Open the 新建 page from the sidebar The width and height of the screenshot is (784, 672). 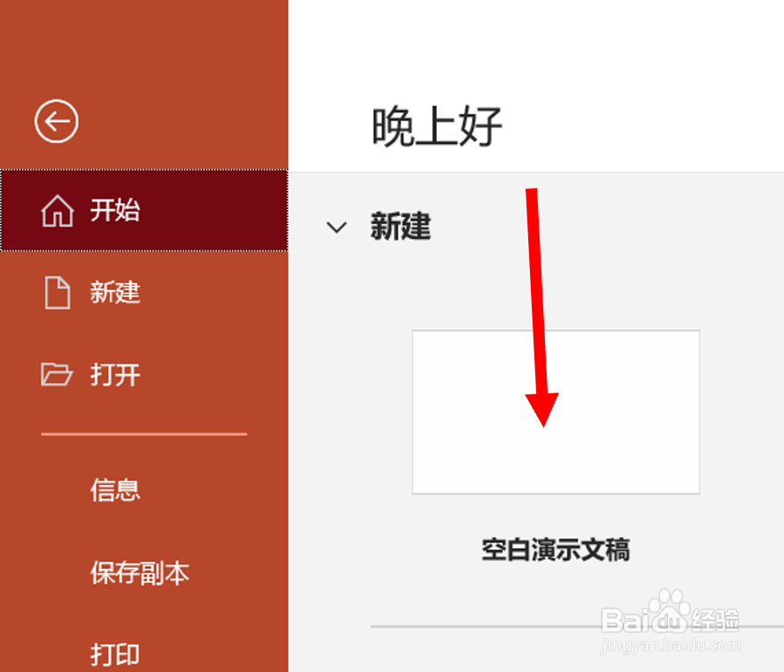[x=115, y=293]
